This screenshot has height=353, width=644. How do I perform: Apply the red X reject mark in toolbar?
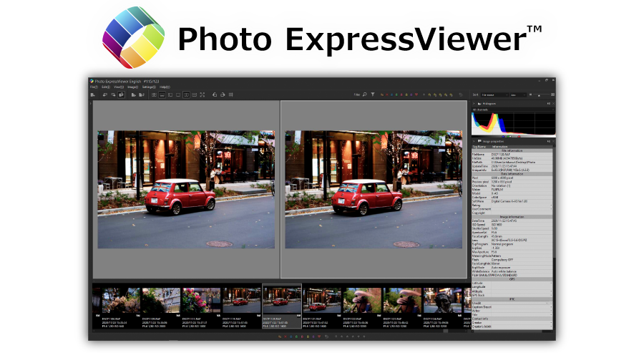(x=387, y=95)
